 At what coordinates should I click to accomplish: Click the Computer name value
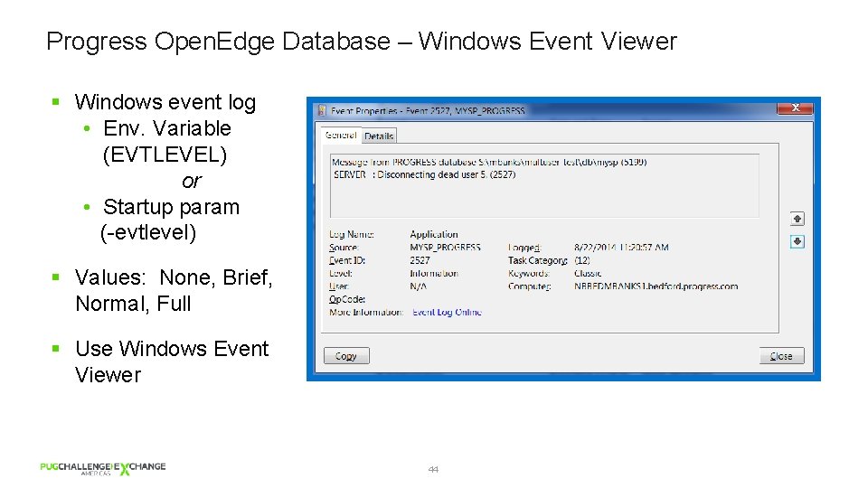tap(656, 286)
